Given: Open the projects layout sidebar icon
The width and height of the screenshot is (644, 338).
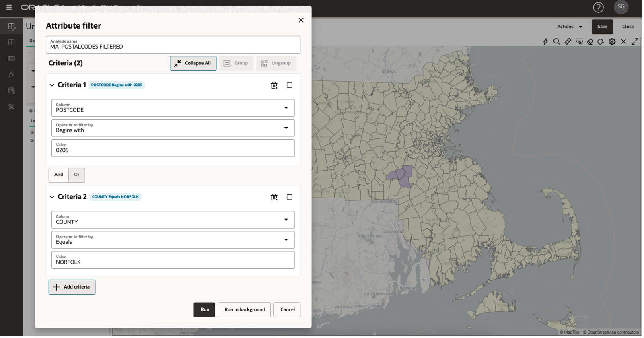Looking at the screenshot, I should [x=12, y=43].
